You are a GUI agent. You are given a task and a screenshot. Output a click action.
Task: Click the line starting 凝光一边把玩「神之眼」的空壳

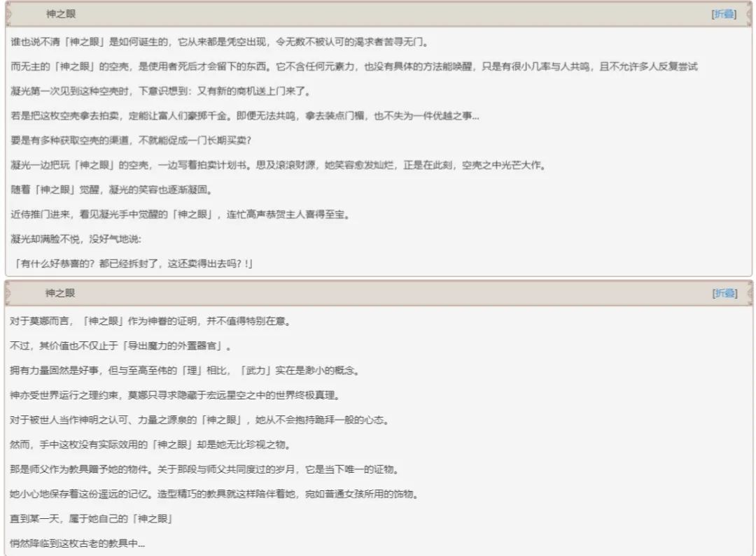278,165
